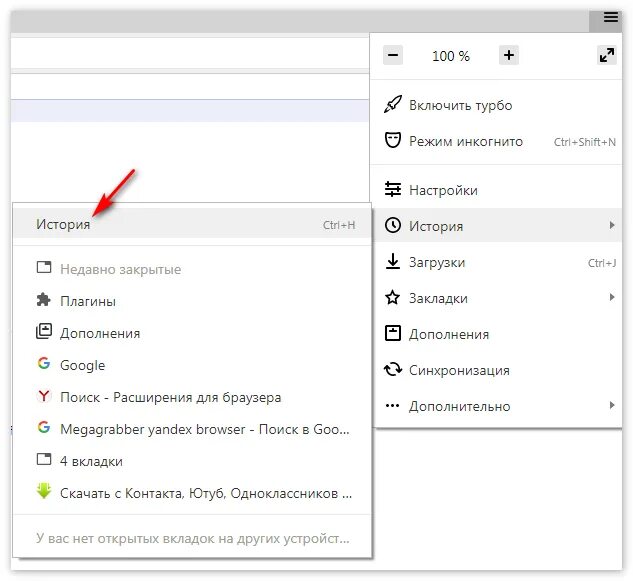633x581 pixels.
Task: Click the Синхронизация sync arrows icon
Action: [x=392, y=369]
